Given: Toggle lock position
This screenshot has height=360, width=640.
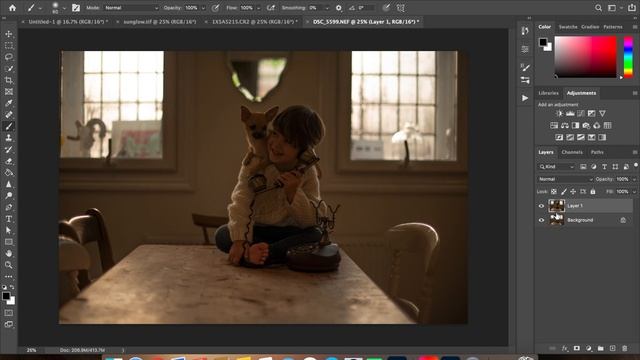Looking at the screenshot, I should tap(573, 191).
